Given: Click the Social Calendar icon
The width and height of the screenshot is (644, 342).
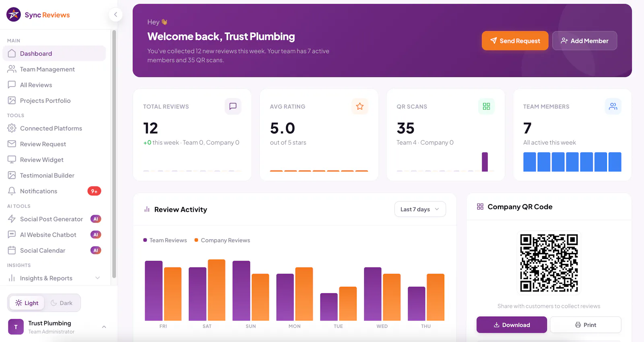Looking at the screenshot, I should click(12, 250).
